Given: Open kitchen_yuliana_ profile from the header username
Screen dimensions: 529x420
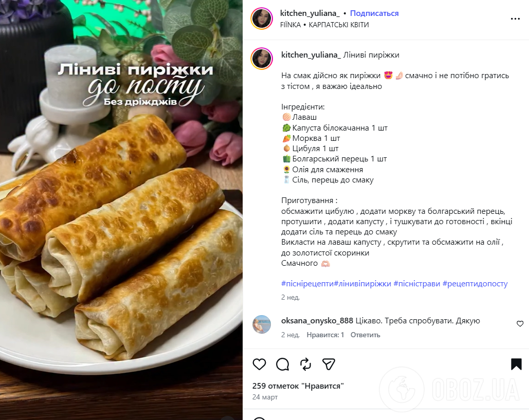Looking at the screenshot, I should [309, 13].
